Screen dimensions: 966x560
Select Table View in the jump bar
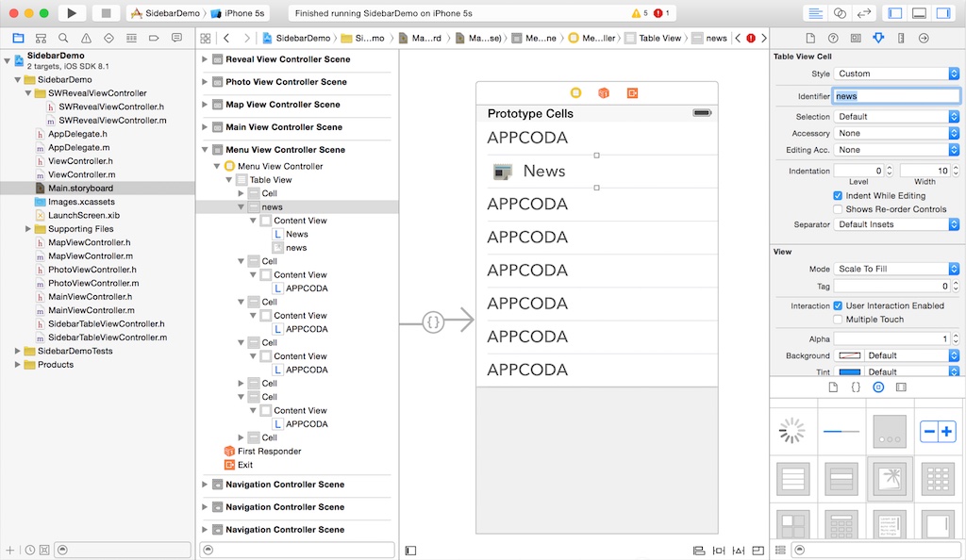click(662, 40)
